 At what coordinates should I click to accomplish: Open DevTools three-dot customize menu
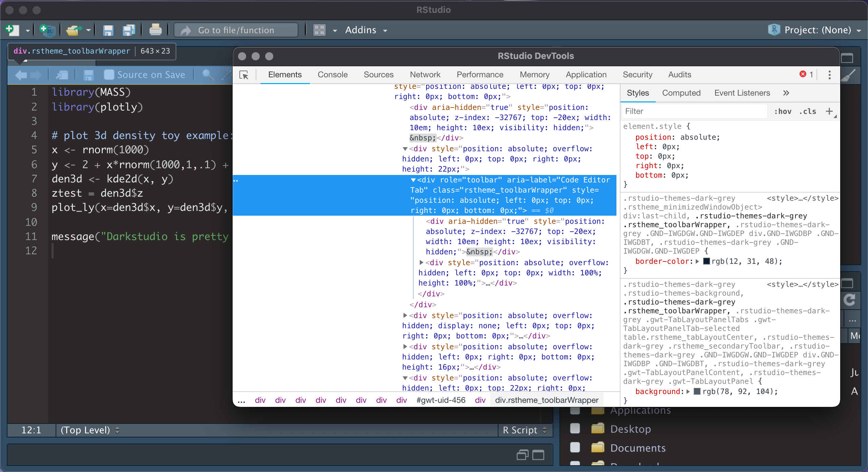coord(829,75)
